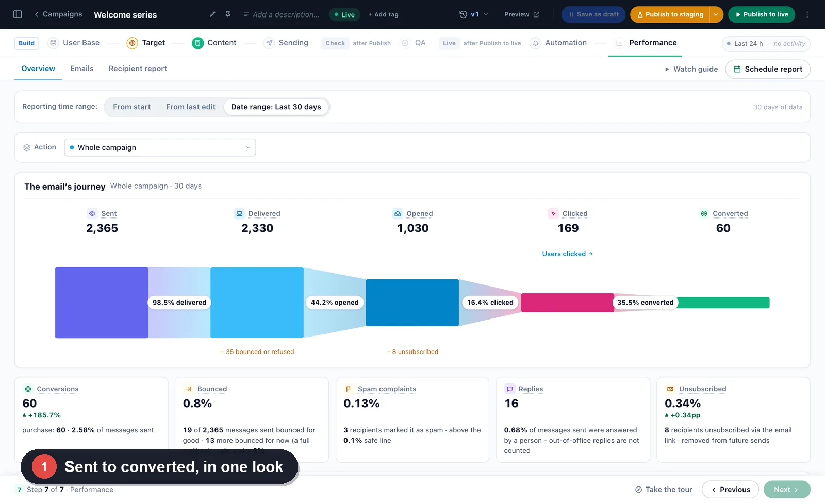
Task: Click the Conversions card target icon
Action: (x=28, y=389)
